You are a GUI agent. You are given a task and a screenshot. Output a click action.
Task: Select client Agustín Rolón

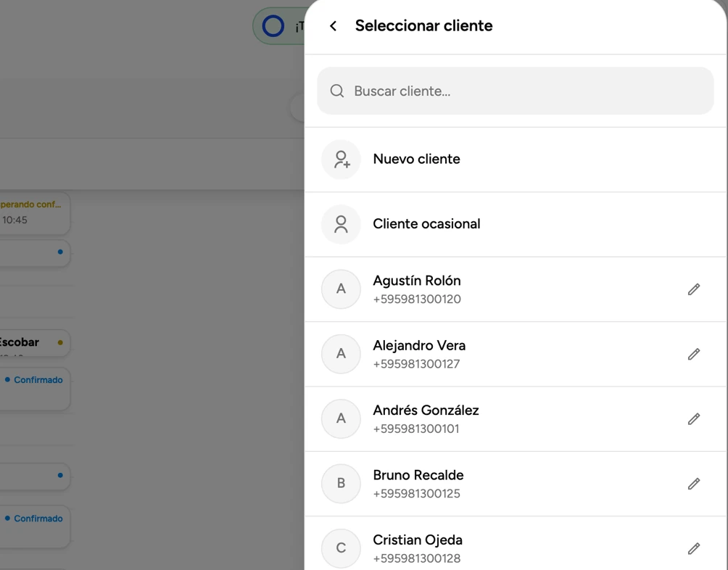click(516, 289)
